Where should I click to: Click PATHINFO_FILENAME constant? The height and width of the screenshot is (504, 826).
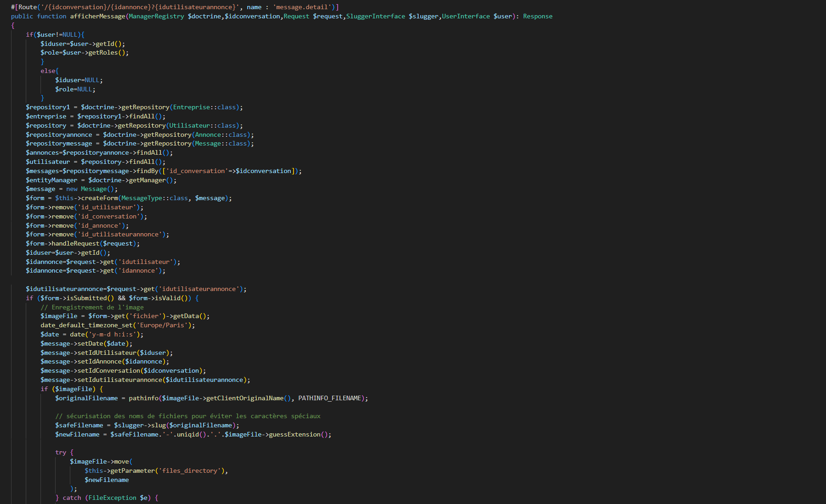pos(330,398)
